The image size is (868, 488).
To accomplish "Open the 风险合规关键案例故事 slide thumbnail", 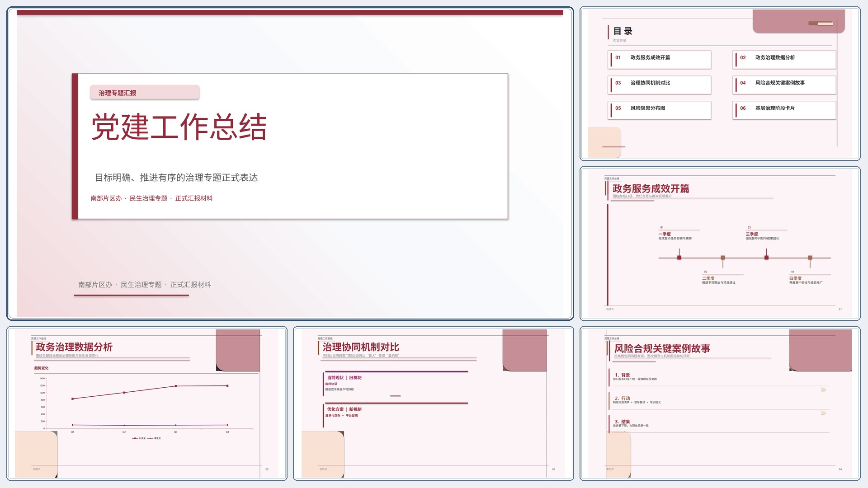I will (x=720, y=404).
